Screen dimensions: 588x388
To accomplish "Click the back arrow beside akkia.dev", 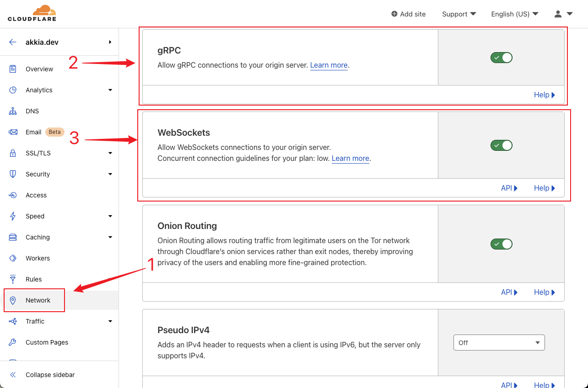I will [13, 42].
